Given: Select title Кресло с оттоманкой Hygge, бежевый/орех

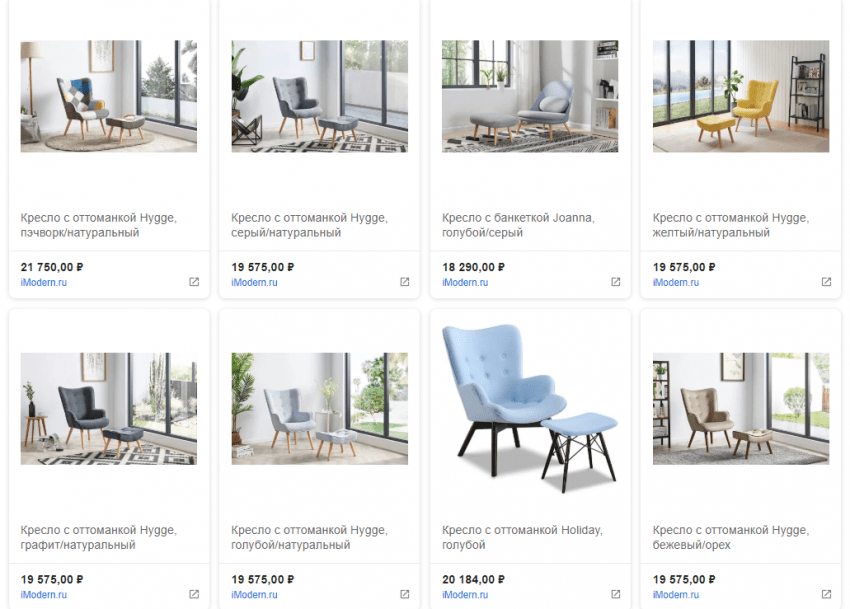Looking at the screenshot, I should click(731, 537).
